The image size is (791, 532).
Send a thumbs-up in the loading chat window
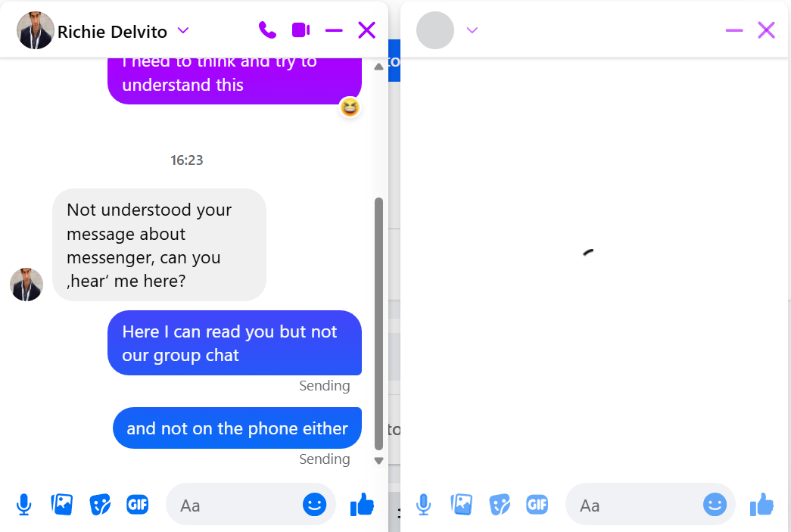pos(761,504)
